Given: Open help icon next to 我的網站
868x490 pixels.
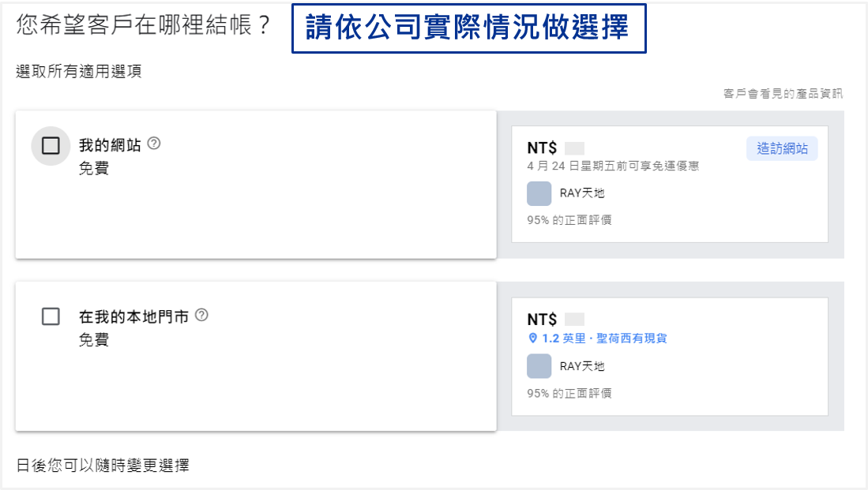Looking at the screenshot, I should click(x=154, y=144).
